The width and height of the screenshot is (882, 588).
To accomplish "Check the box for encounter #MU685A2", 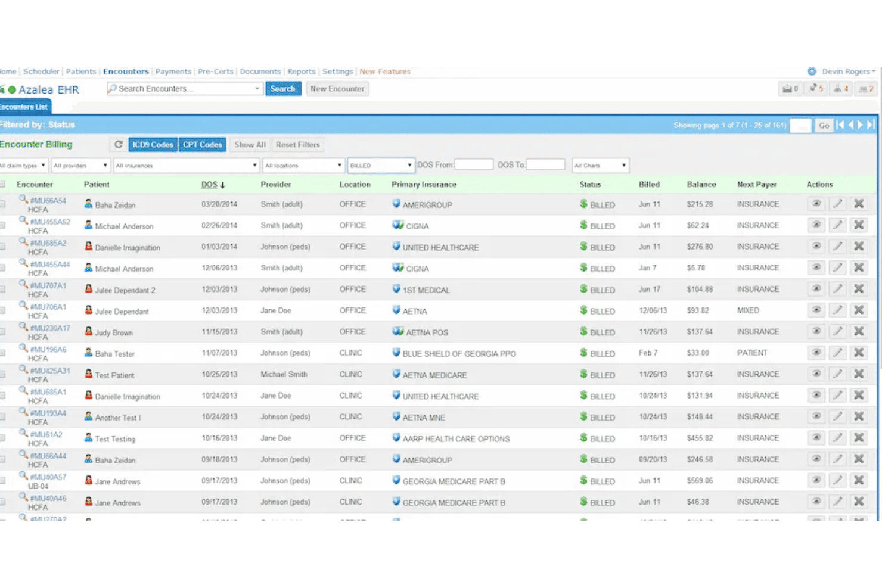I will pyautogui.click(x=2, y=247).
